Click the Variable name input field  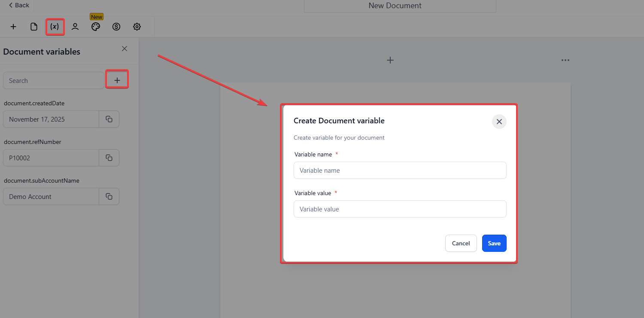click(400, 170)
